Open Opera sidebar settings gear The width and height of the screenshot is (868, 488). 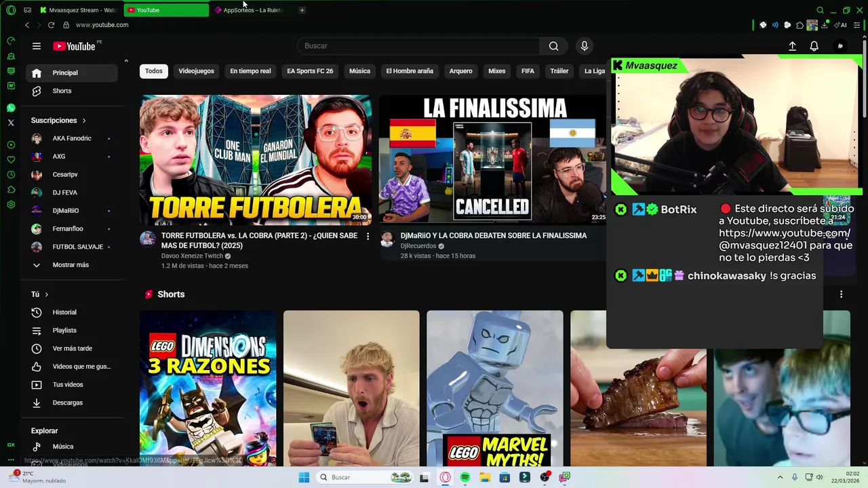click(11, 205)
